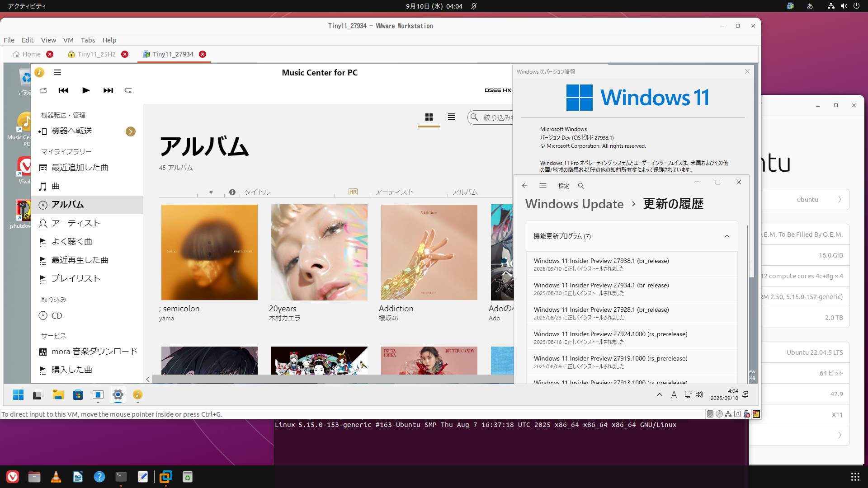Open 最近追加した曲 in the library sidebar
This screenshot has height=488, width=868.
87,168
